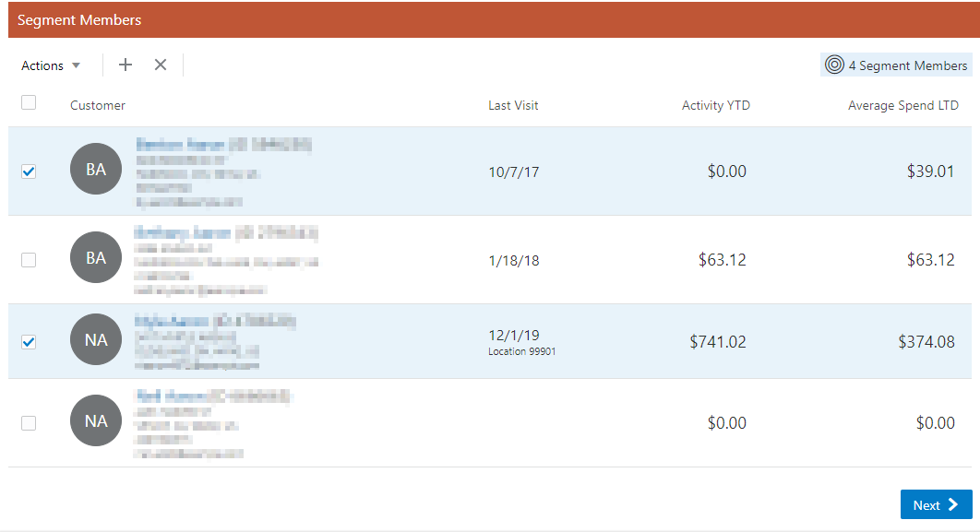Click the BA avatar dated 1/18/18
Viewport: 980px width, 532px height.
click(96, 257)
